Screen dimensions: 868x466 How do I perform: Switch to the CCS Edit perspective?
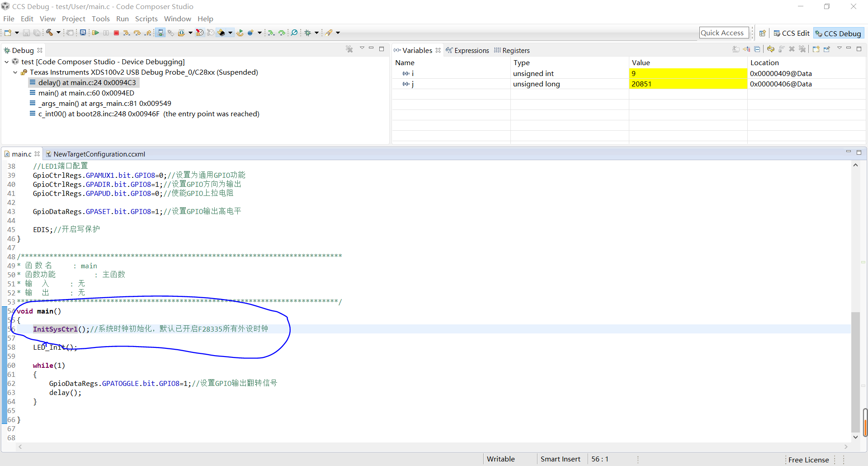[792, 33]
